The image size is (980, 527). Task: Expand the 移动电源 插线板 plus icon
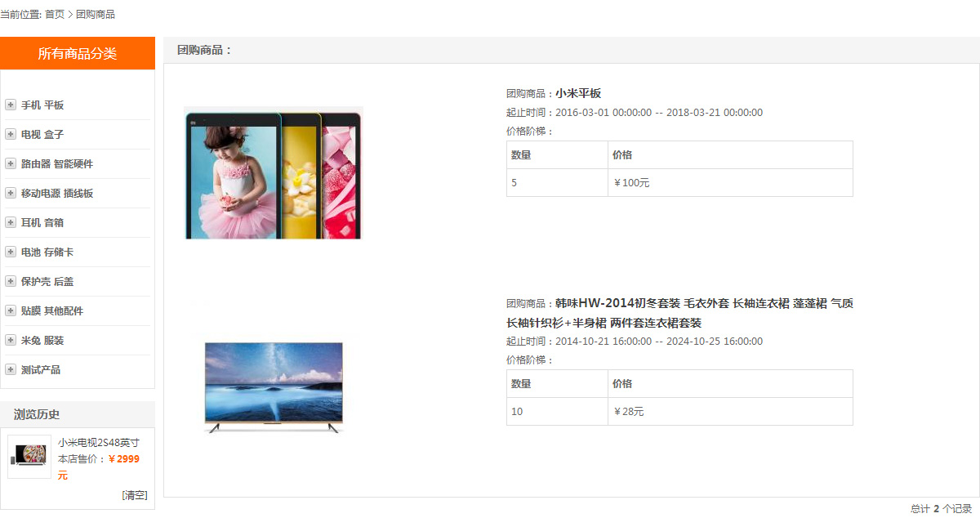point(11,193)
